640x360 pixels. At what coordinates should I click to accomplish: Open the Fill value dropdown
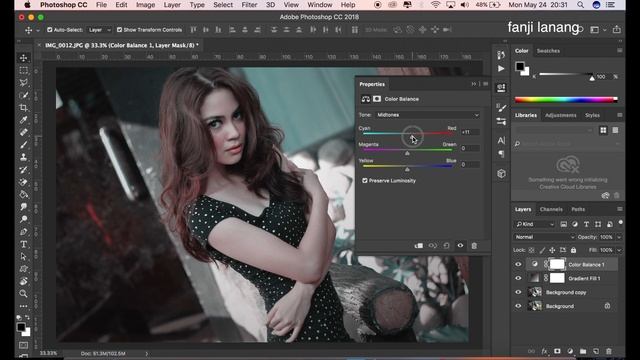(619, 250)
